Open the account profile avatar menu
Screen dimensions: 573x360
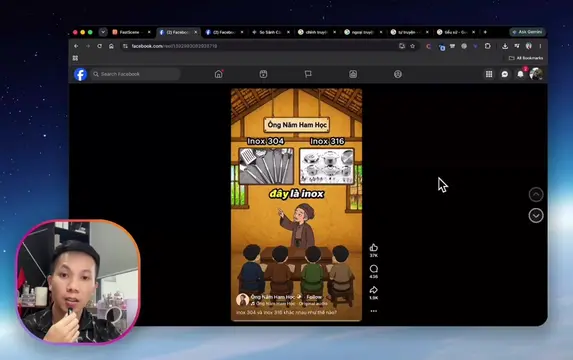coord(536,74)
